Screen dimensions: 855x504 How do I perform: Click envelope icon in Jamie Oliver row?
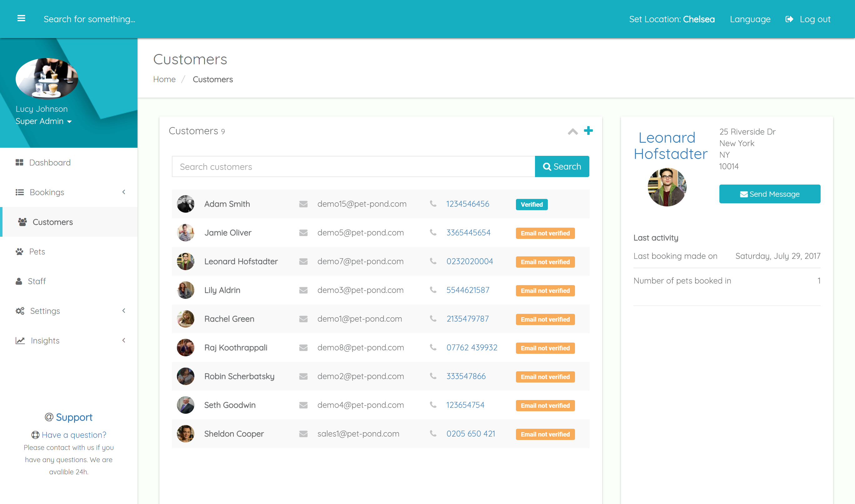(x=303, y=233)
